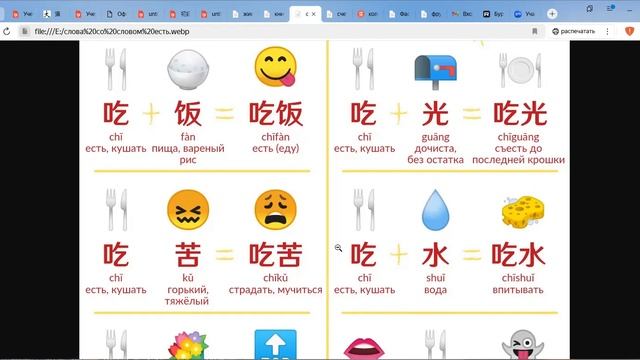The image size is (640, 360).
Task: Click the confounded orange face emoji
Action: 188,210
